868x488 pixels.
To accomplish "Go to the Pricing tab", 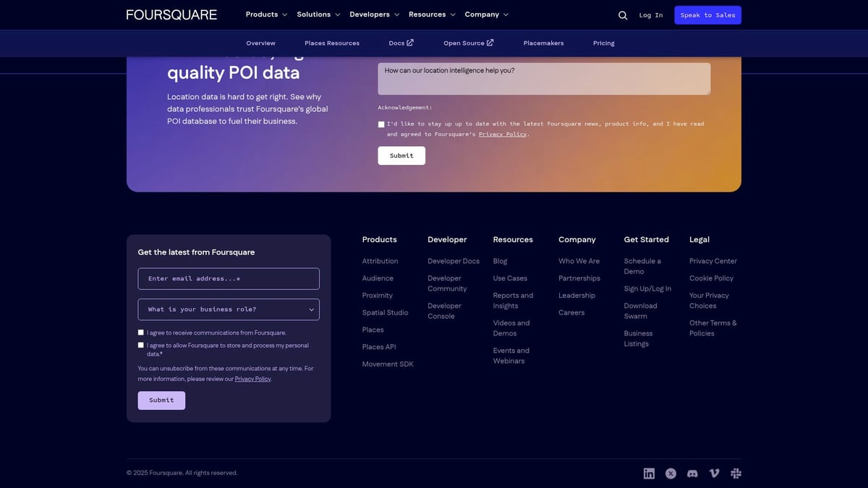I will (x=604, y=43).
